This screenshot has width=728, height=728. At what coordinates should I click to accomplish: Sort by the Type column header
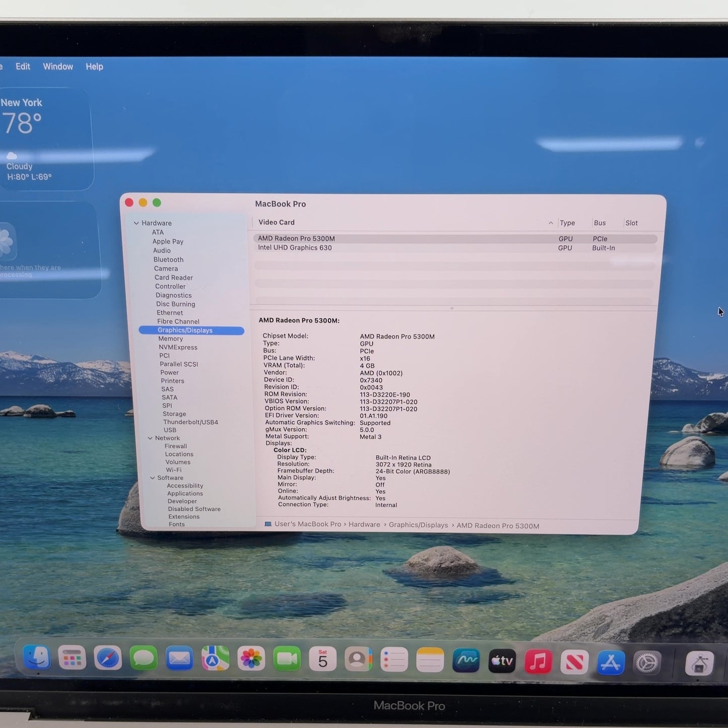tap(567, 223)
